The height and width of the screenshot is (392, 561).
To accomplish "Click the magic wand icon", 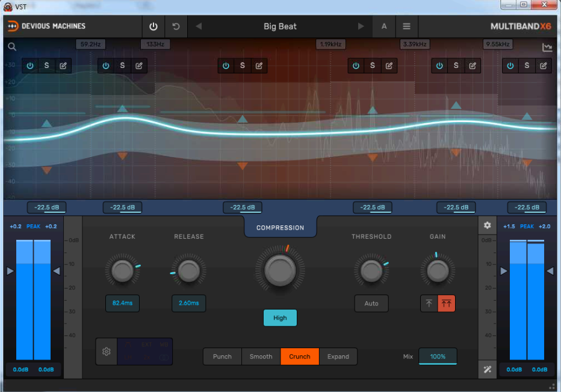I will point(487,369).
